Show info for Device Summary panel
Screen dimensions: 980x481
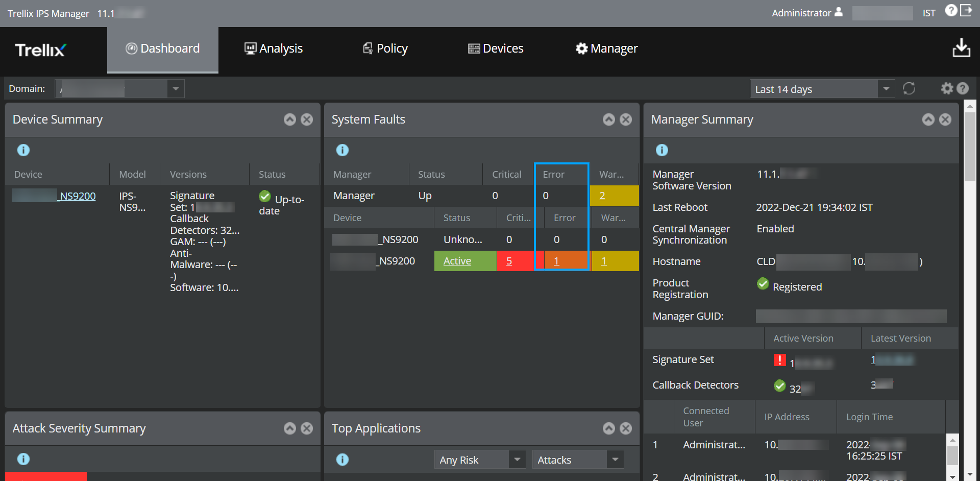pyautogui.click(x=23, y=150)
